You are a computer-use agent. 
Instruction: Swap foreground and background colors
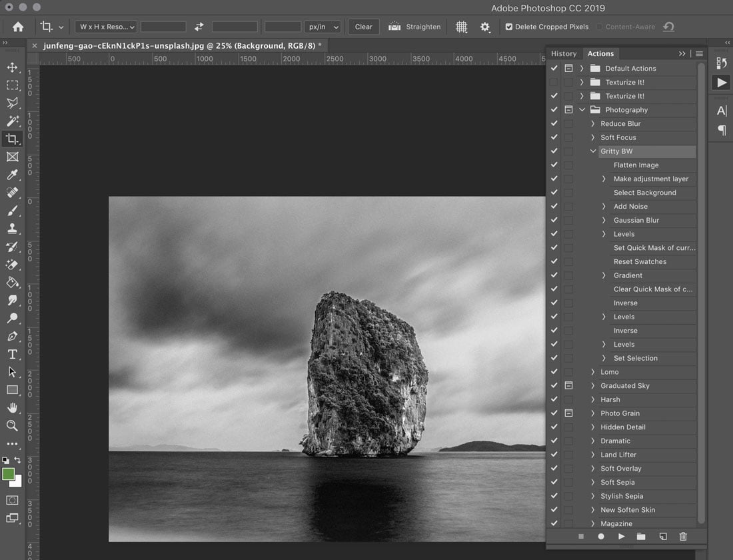17,460
